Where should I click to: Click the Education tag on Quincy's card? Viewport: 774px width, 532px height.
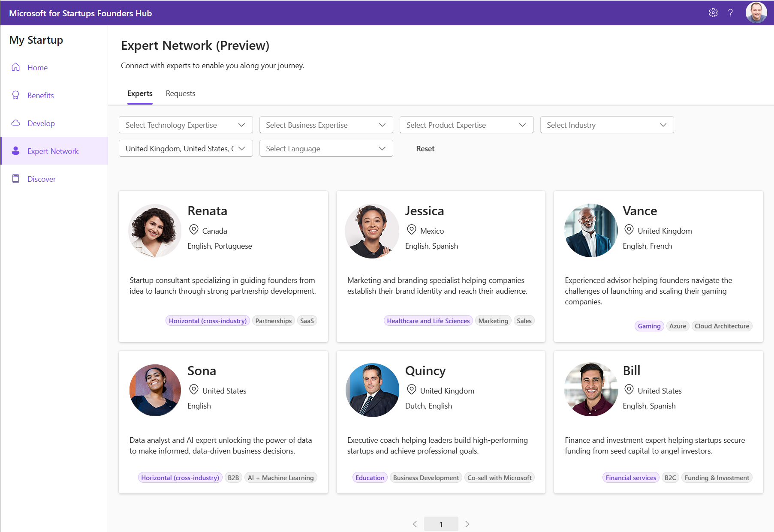coord(369,477)
